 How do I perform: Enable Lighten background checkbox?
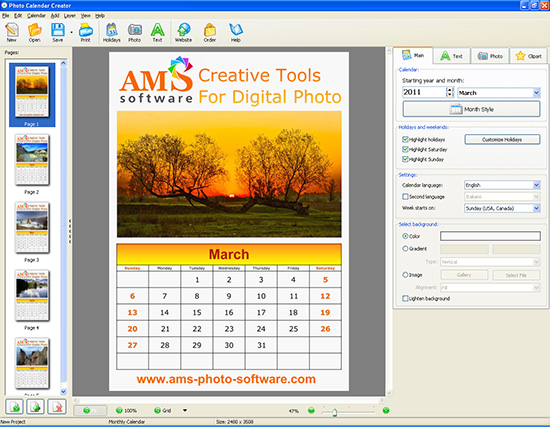[x=405, y=298]
